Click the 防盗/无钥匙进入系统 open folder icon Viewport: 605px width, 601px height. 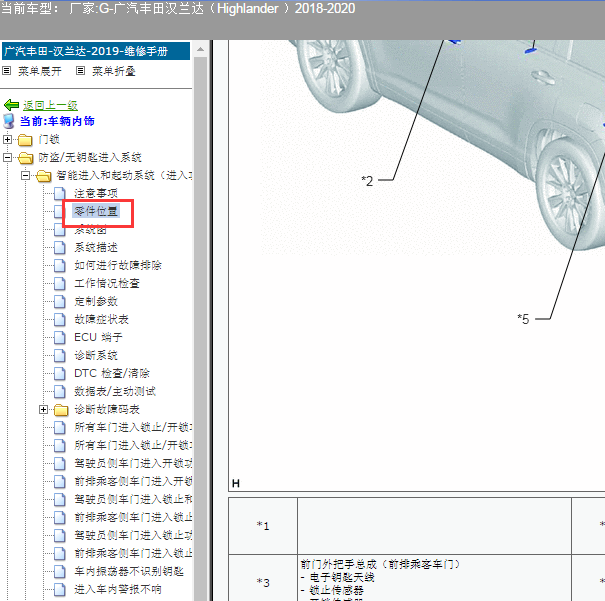click(25, 157)
